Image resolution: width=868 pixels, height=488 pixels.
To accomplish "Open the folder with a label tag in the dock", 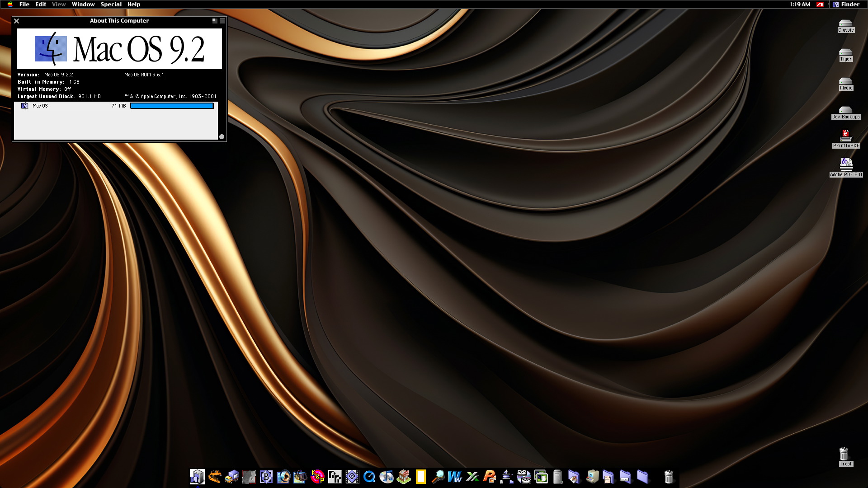I will coord(625,477).
